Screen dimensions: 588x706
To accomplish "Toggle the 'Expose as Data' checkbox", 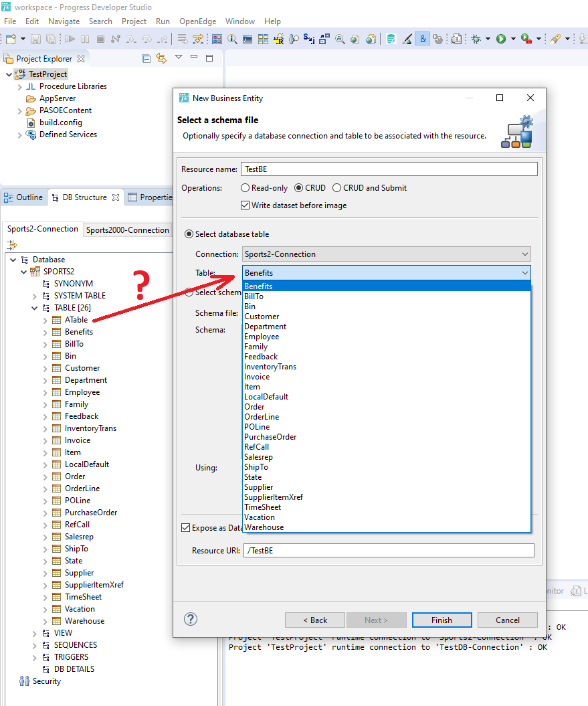I will pyautogui.click(x=185, y=528).
